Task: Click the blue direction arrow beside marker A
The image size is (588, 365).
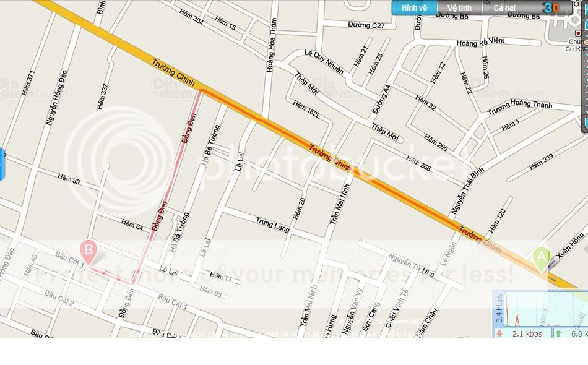Action: click(552, 265)
